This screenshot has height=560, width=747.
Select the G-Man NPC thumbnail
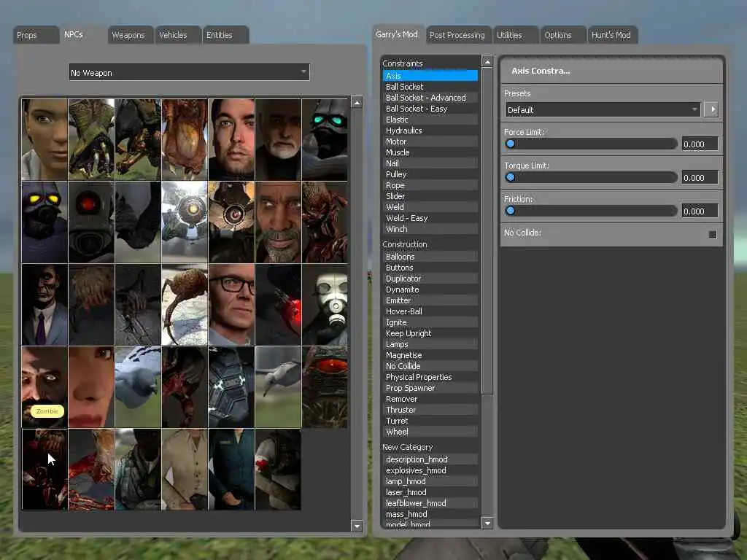(x=44, y=305)
